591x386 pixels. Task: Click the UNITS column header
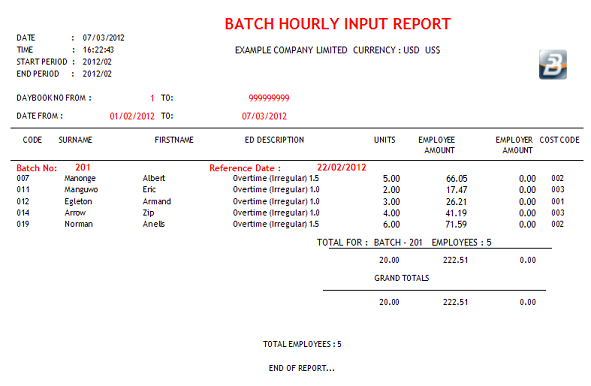pos(384,140)
